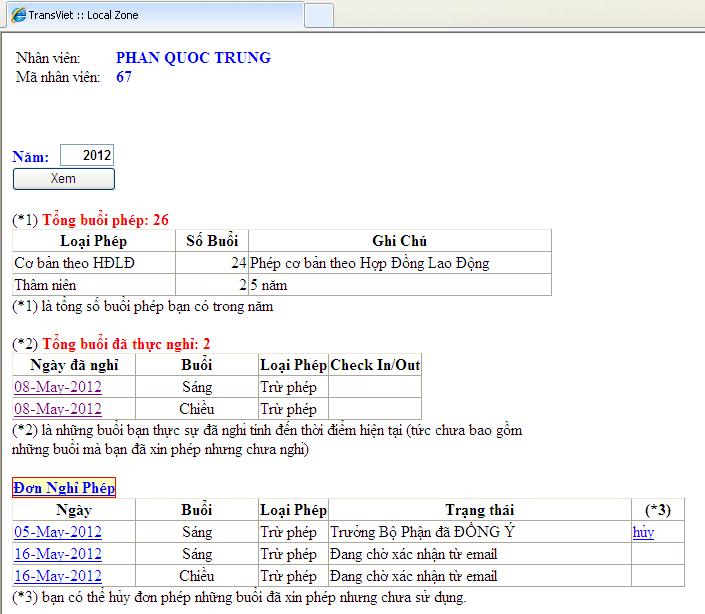Click the Cơ bản theo HĐLĐ cell
This screenshot has width=705, height=614.
click(94, 263)
